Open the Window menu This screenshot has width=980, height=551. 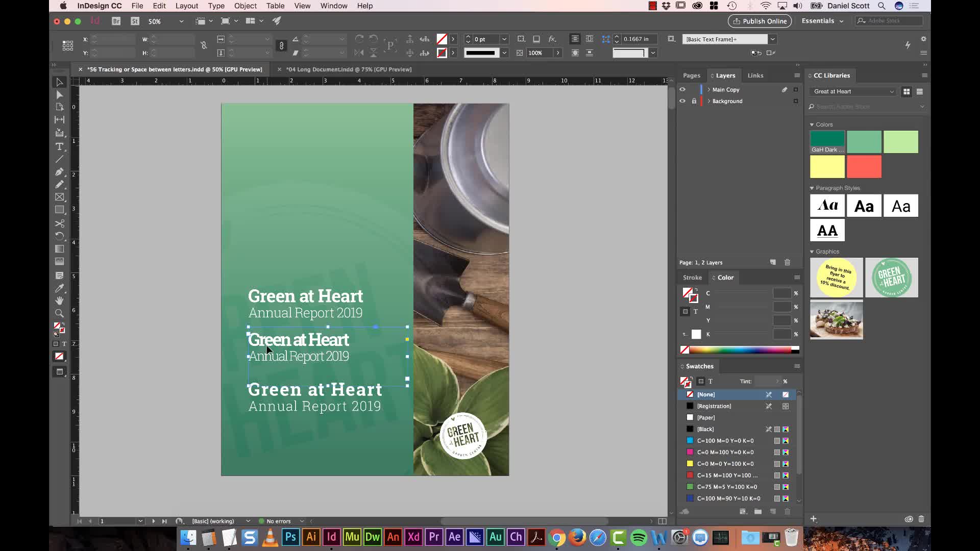334,6
